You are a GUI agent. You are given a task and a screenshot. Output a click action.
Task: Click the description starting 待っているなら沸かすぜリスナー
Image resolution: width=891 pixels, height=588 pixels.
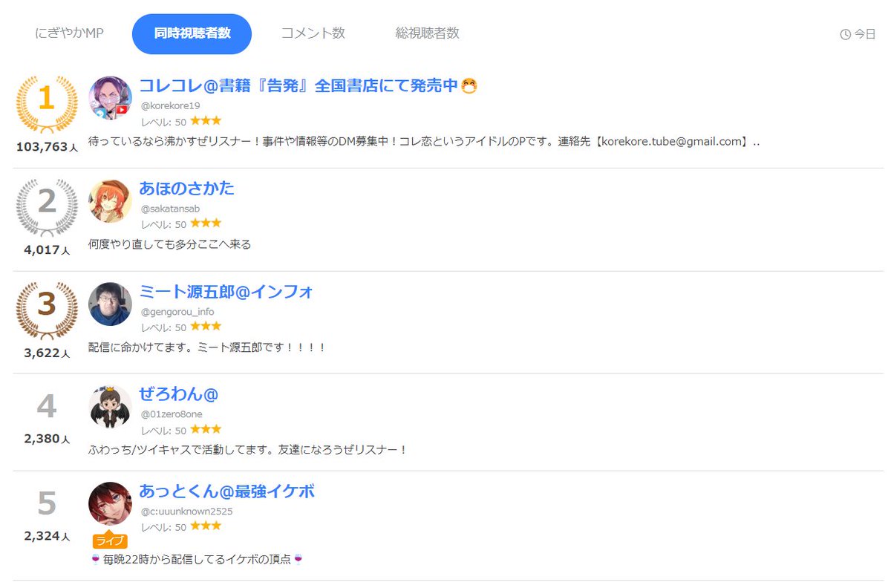pos(424,141)
